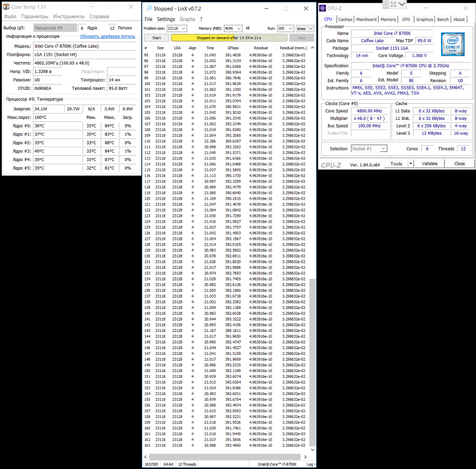Click the horizontal scroll left arrow in LinX
Image resolution: width=476 pixels, height=469 pixels.
point(146,457)
